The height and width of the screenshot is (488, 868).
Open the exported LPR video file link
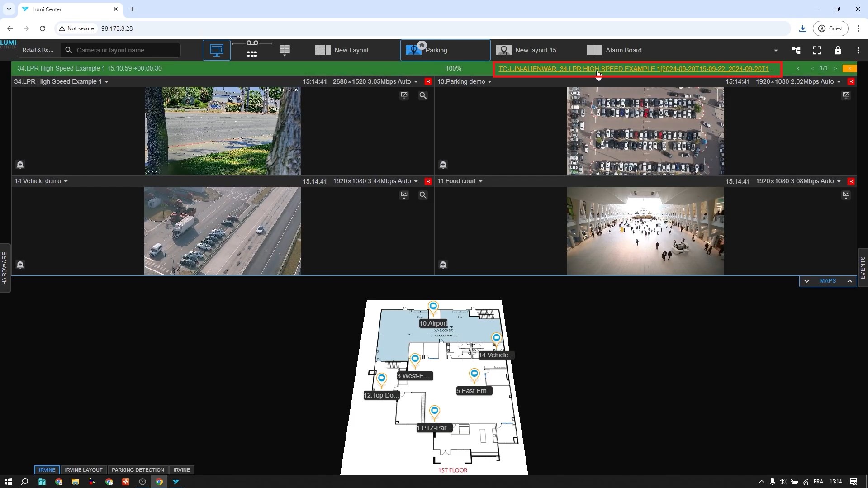click(636, 69)
